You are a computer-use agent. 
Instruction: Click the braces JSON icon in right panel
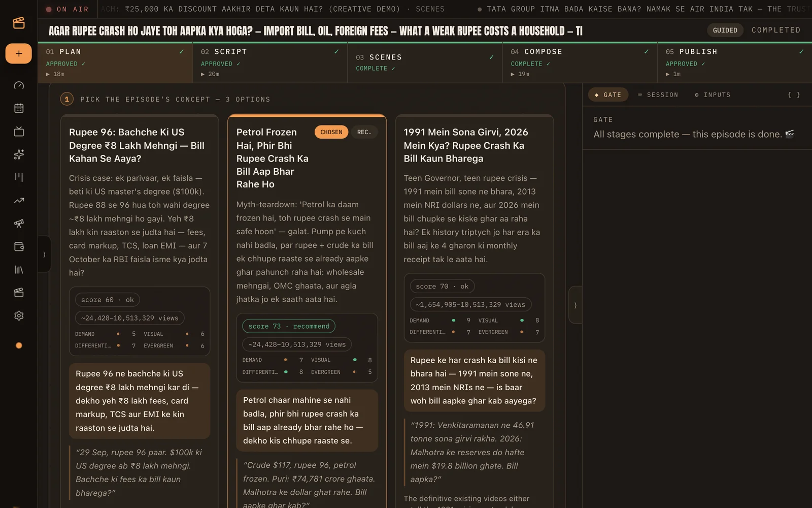click(x=794, y=95)
